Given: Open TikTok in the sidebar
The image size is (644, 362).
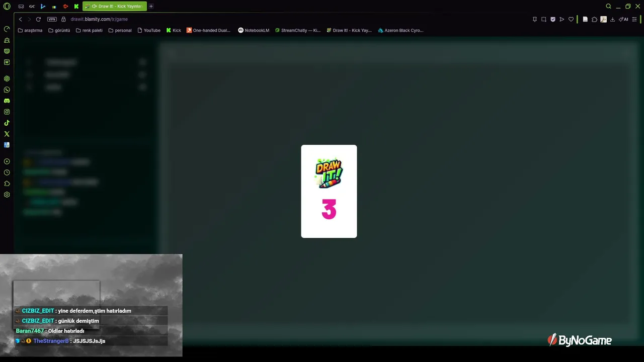Looking at the screenshot, I should click(7, 123).
